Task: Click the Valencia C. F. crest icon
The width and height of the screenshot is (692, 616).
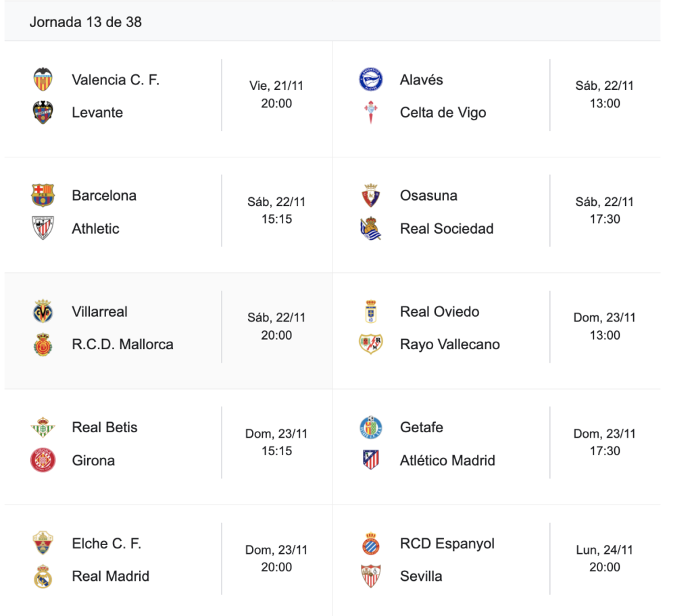Action: pos(43,80)
